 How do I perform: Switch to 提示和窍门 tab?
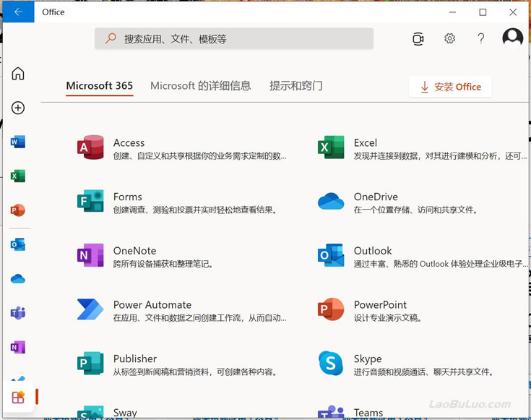click(296, 86)
